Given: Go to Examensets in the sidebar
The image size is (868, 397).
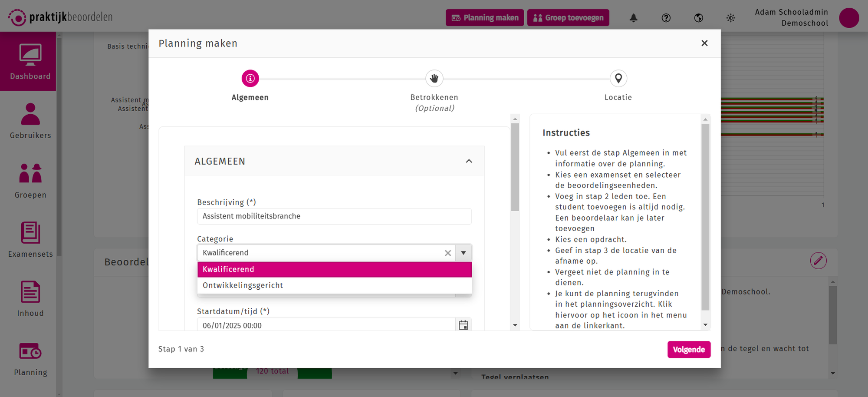Looking at the screenshot, I should [30, 239].
